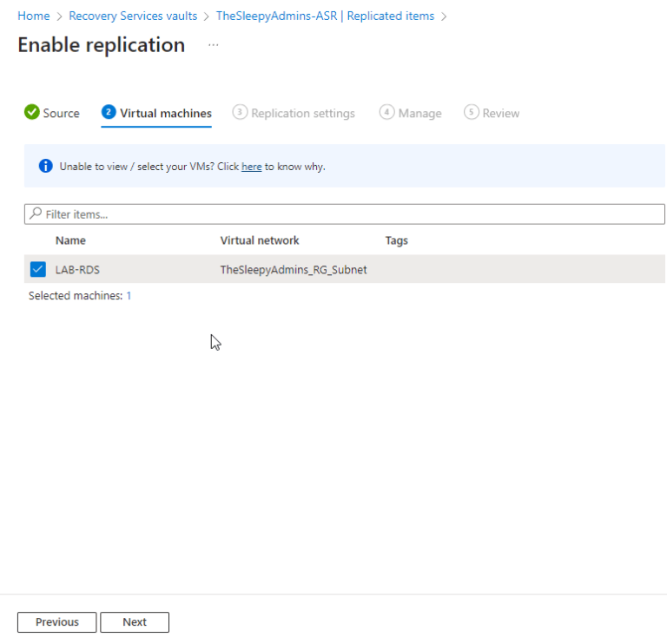Image resolution: width=667 pixels, height=644 pixels.
Task: Proceed with the Next button
Action: coord(135,622)
